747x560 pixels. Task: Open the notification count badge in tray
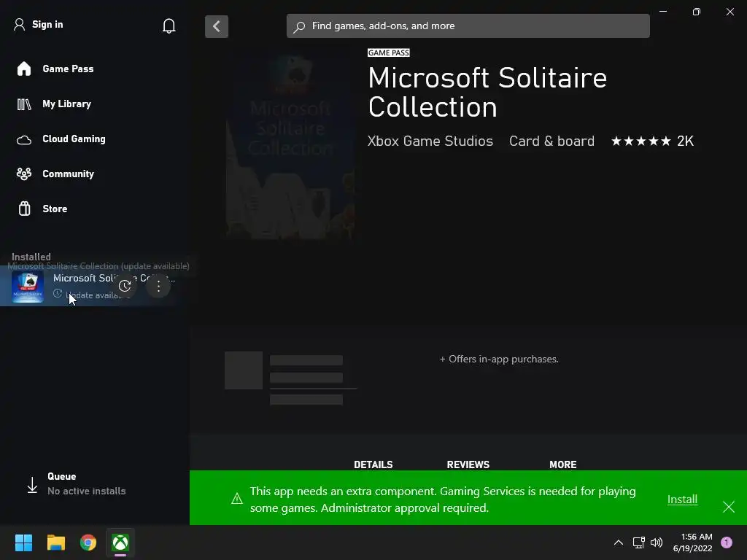tap(727, 542)
